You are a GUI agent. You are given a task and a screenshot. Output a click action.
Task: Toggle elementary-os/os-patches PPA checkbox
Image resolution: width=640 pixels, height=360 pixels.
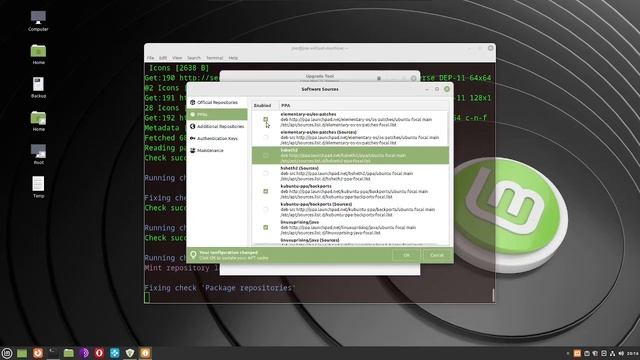266,120
